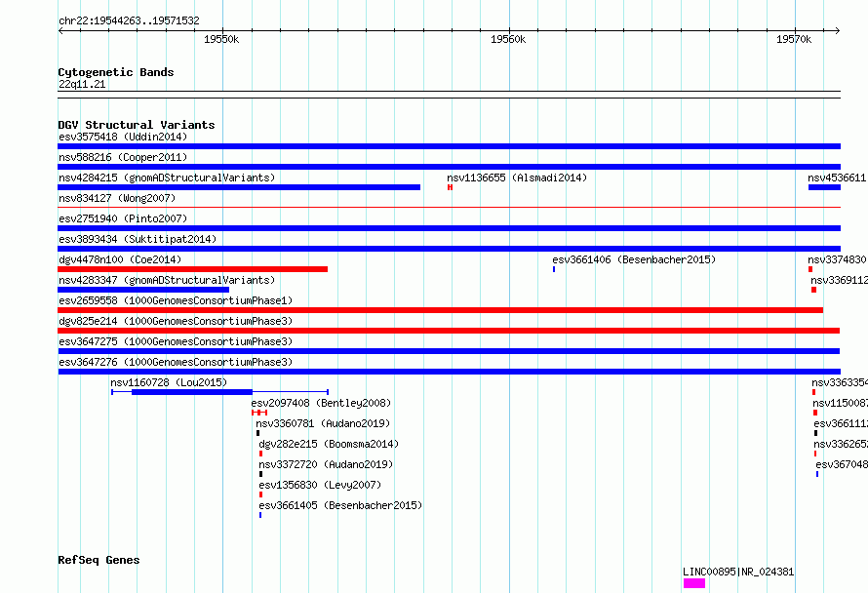Select the nsv1160728 (Lou2015) variant glyph
Image resolution: width=868 pixels, height=593 pixels.
pyautogui.click(x=219, y=392)
